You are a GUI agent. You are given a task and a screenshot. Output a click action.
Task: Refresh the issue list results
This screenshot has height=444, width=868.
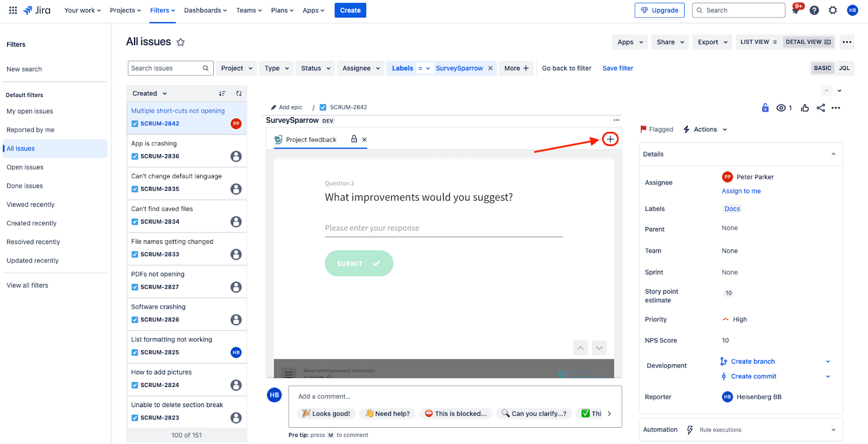point(239,93)
